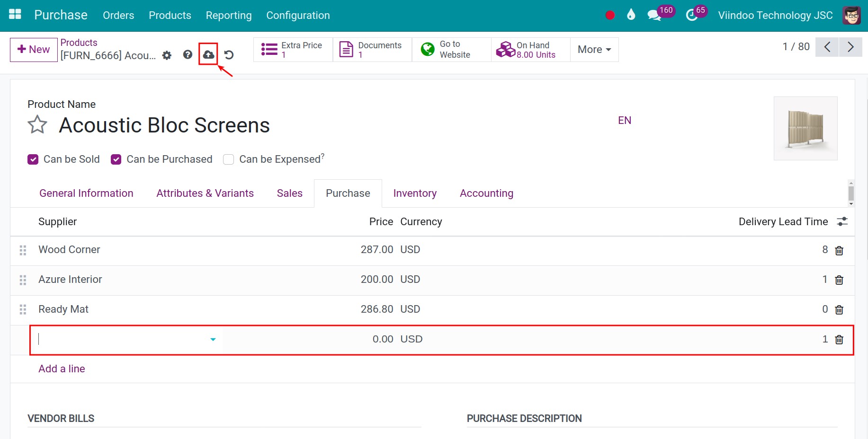Open Products menu
The height and width of the screenshot is (439, 868).
[170, 15]
